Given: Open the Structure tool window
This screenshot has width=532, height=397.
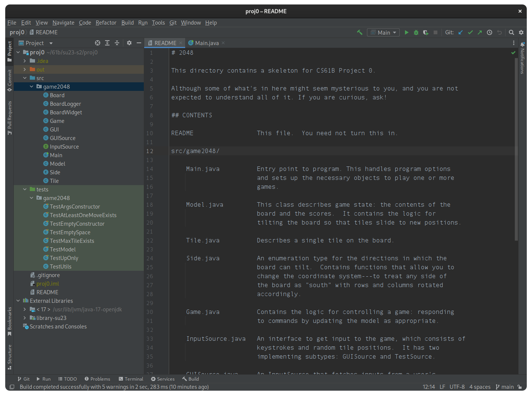Looking at the screenshot, I should coord(9,357).
